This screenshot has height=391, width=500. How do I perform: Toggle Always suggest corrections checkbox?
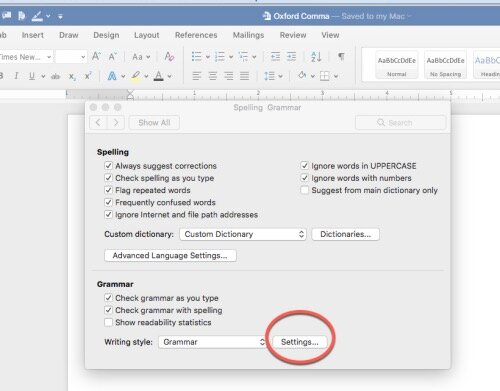click(x=108, y=165)
